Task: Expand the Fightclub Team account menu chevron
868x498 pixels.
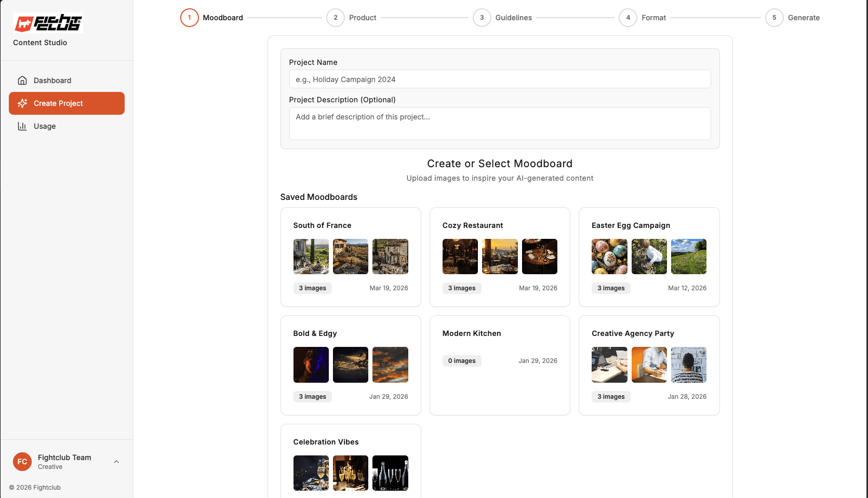Action: (x=116, y=462)
